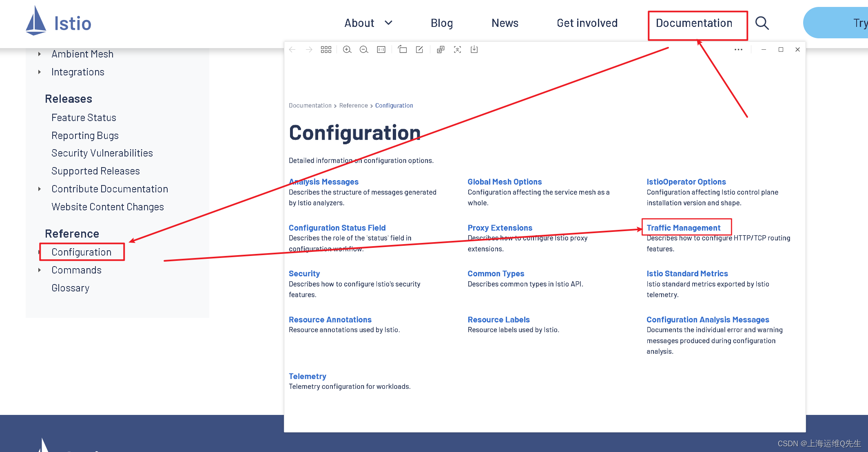Expand the Ambient Mesh tree item

click(x=40, y=54)
